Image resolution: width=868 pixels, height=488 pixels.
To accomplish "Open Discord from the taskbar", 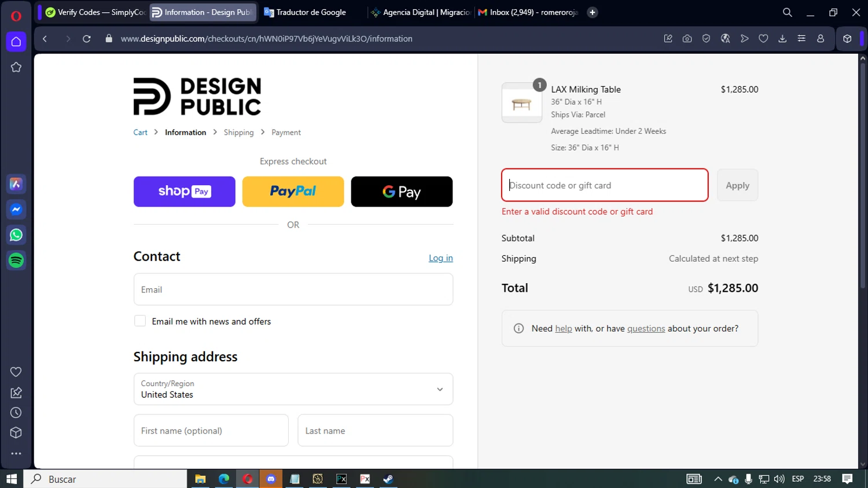I will click(271, 479).
